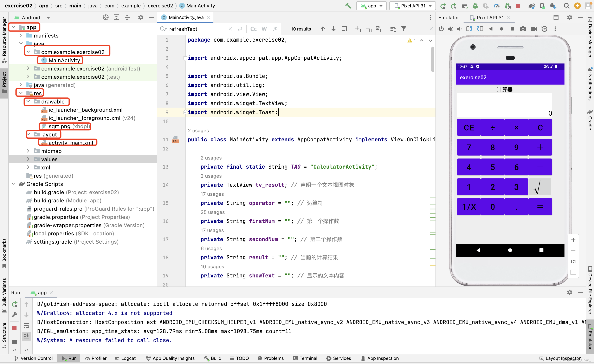Viewport: 594px width, 364px height.
Task: Click emulator record screen video icon
Action: click(x=534, y=29)
